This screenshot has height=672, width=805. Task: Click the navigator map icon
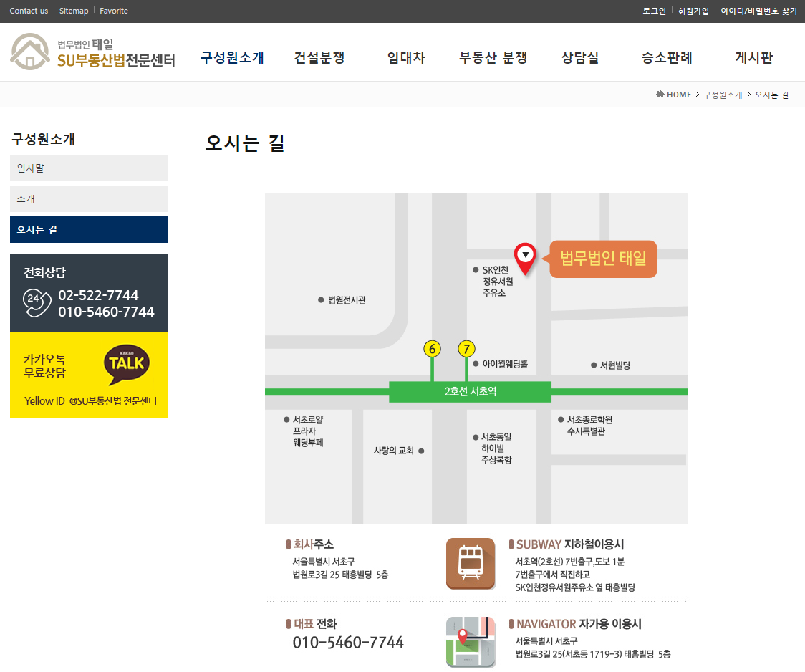pos(471,642)
